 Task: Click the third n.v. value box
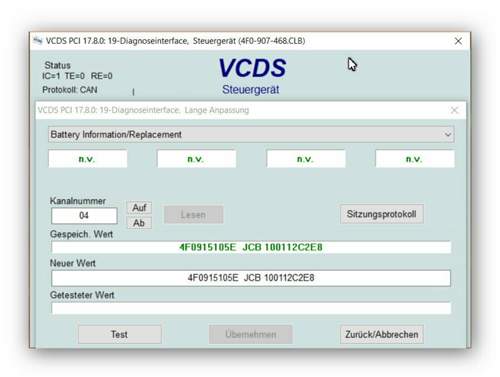click(306, 159)
